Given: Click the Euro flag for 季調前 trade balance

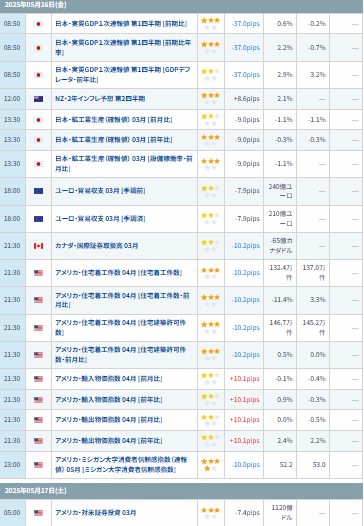Looking at the screenshot, I should (38, 191).
